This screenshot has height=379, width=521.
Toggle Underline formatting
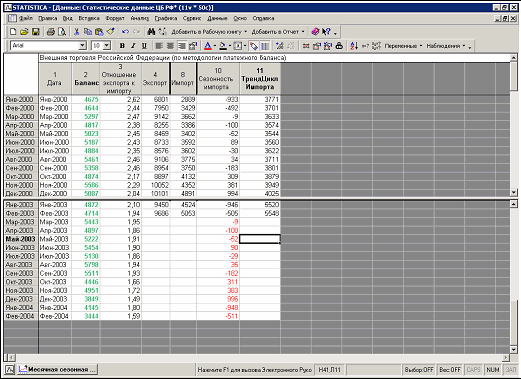pos(144,46)
